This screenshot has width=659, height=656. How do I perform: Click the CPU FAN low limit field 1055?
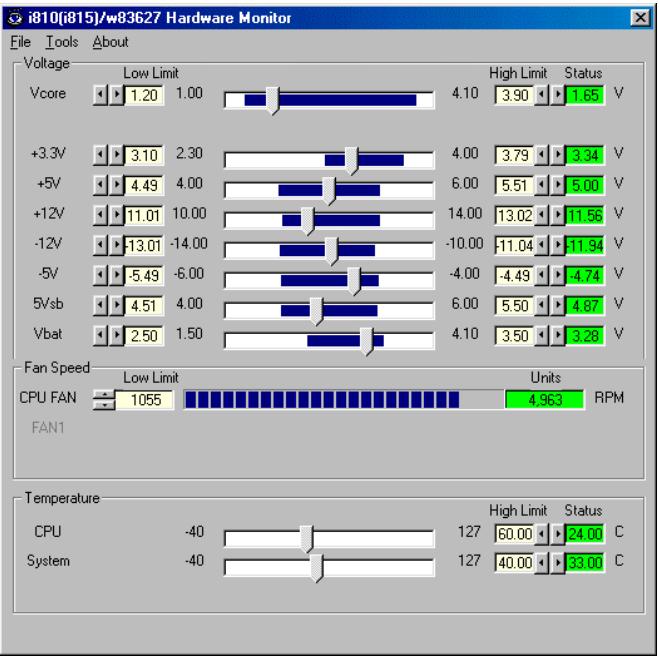(x=144, y=400)
